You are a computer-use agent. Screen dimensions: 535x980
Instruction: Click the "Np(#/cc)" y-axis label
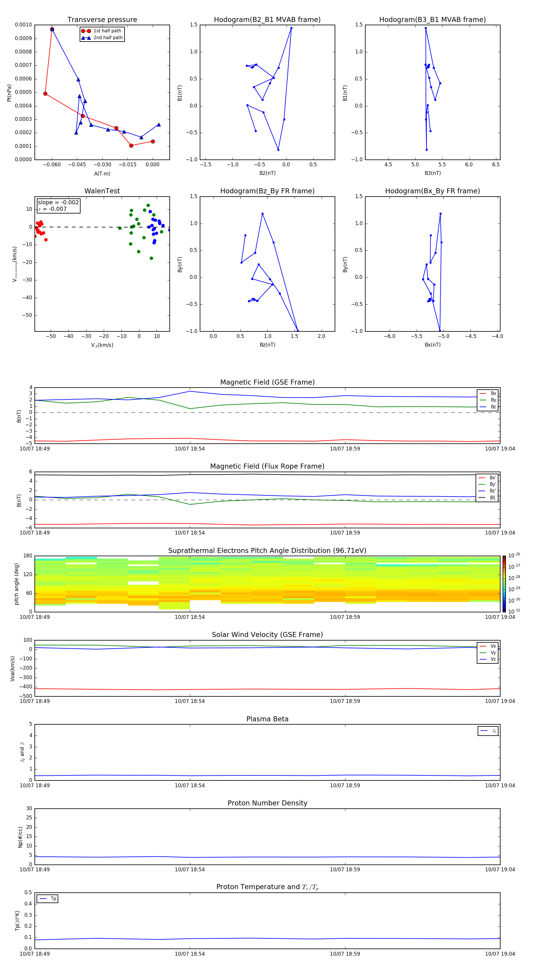click(x=20, y=837)
